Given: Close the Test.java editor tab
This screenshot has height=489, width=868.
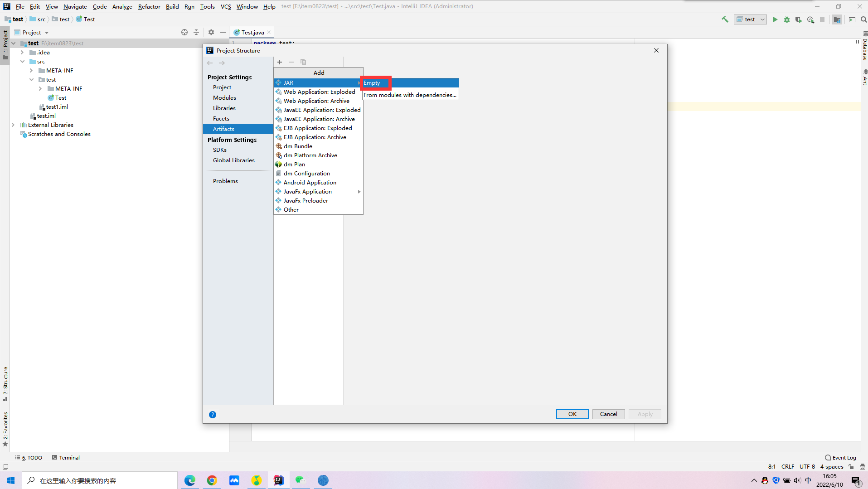Looking at the screenshot, I should pos(269,32).
